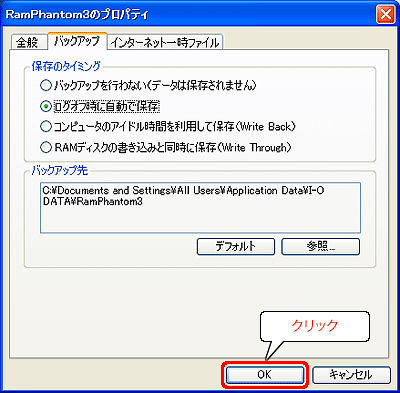Screen dimensions: 400x393
Task: Click the バックアップ先 group label
Action: (60, 170)
